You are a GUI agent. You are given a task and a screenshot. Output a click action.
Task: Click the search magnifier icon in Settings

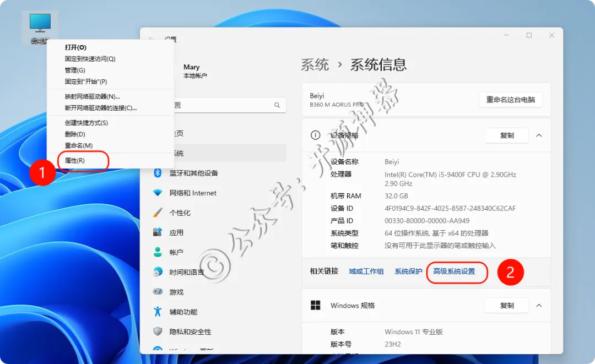(x=277, y=105)
